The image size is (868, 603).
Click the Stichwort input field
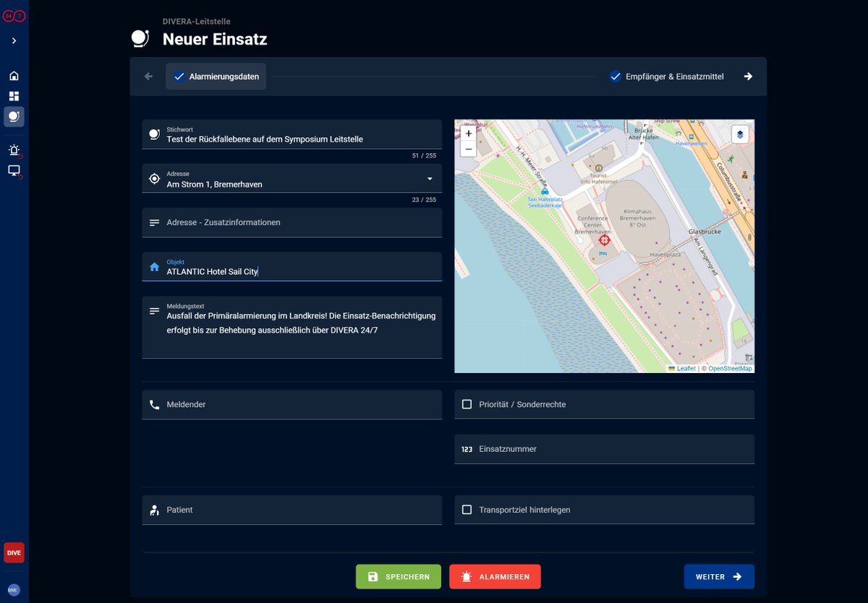292,134
